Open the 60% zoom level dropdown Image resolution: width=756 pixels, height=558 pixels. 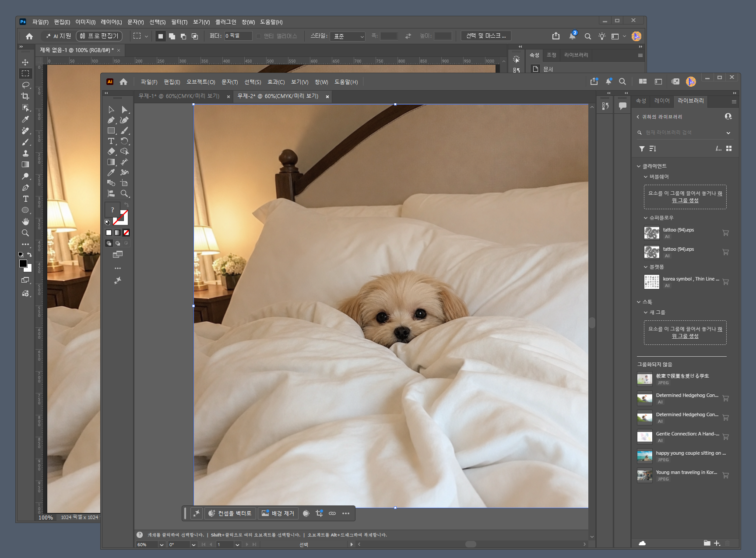tap(162, 545)
